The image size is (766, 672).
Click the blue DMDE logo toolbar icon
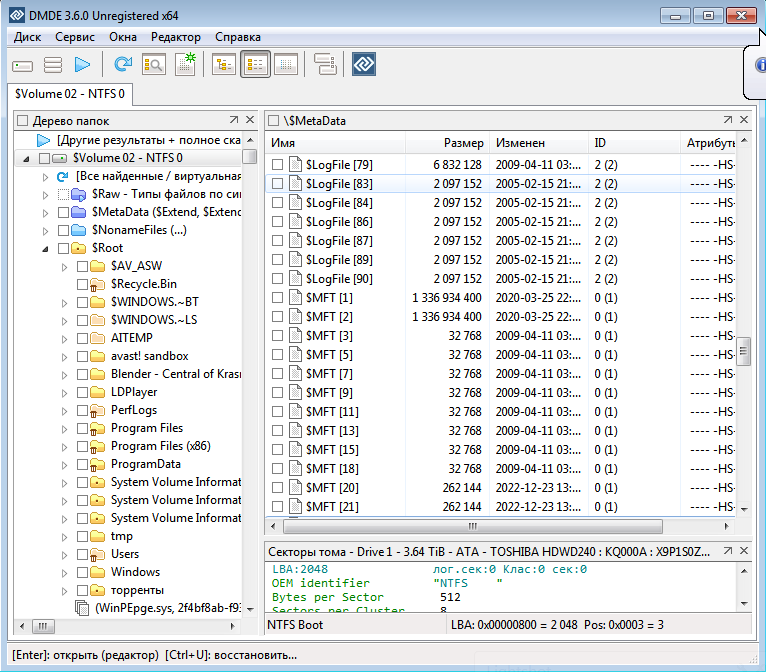click(x=363, y=65)
